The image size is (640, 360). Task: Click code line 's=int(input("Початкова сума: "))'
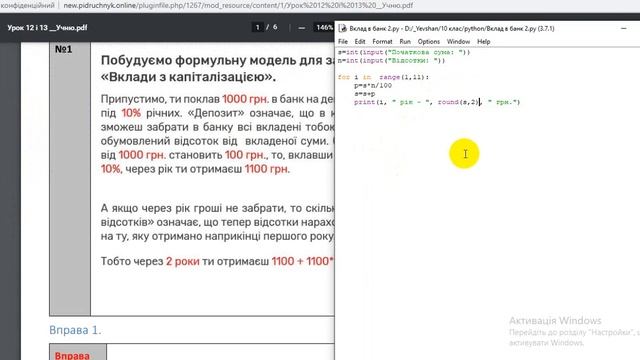tap(404, 52)
